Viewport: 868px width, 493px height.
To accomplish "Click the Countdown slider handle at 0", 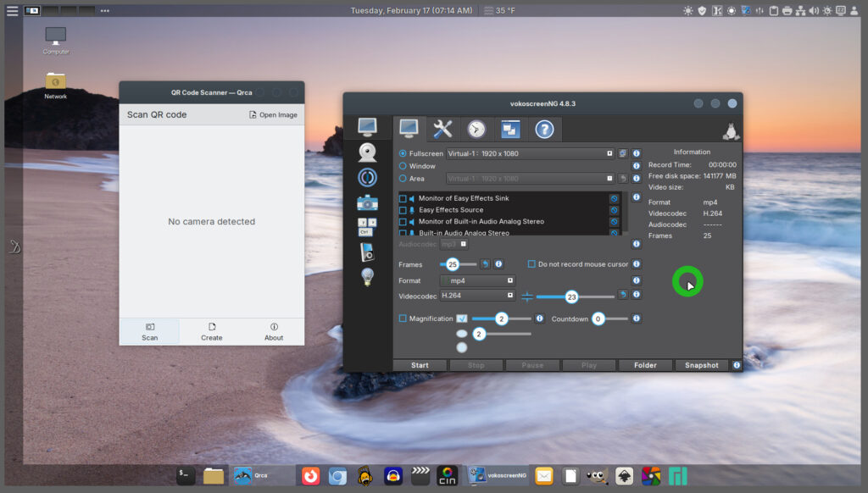I will click(x=598, y=319).
